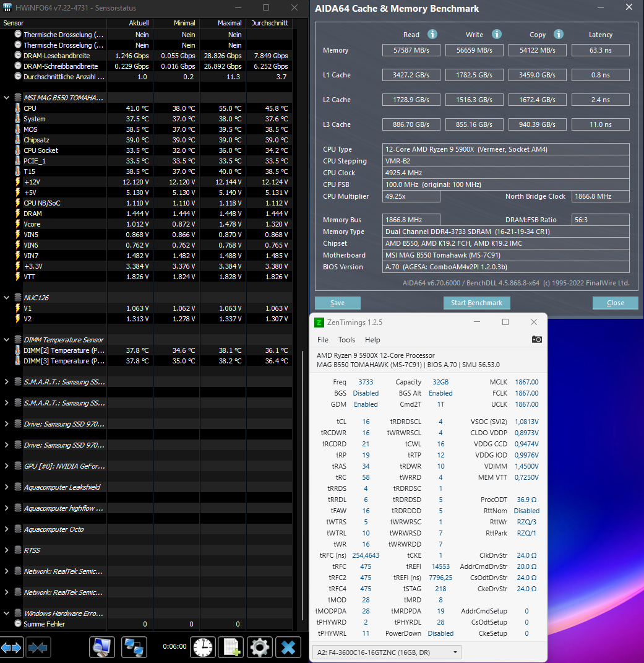Open HWiNFO sensor settings gear

(x=259, y=648)
